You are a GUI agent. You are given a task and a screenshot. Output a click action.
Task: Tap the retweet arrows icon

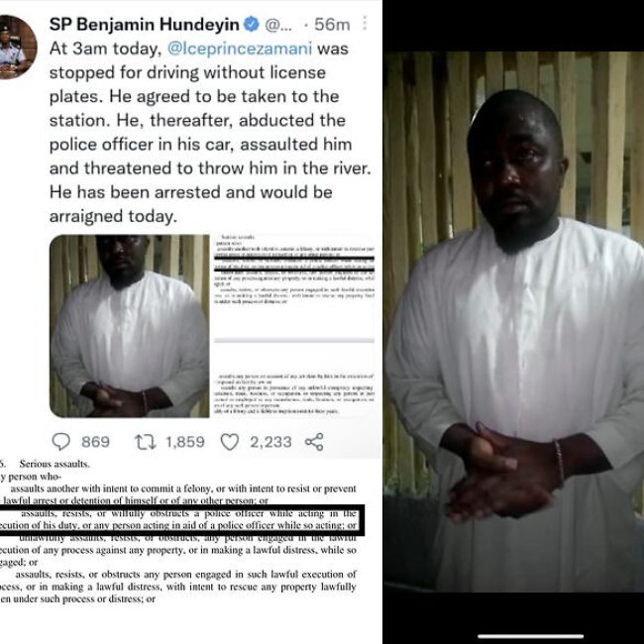146,442
